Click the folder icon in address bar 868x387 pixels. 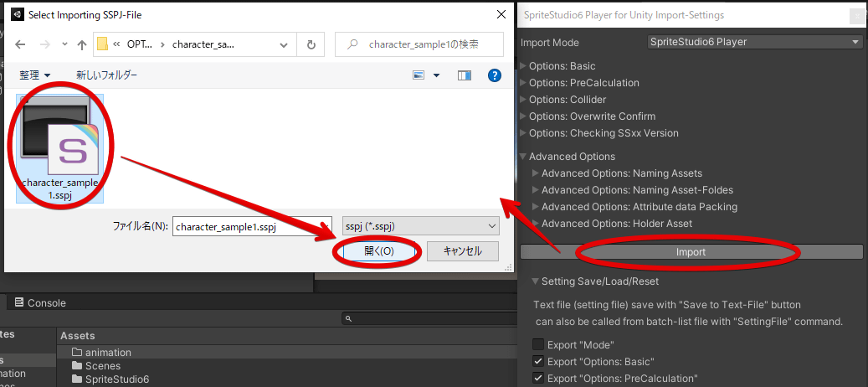click(x=102, y=44)
